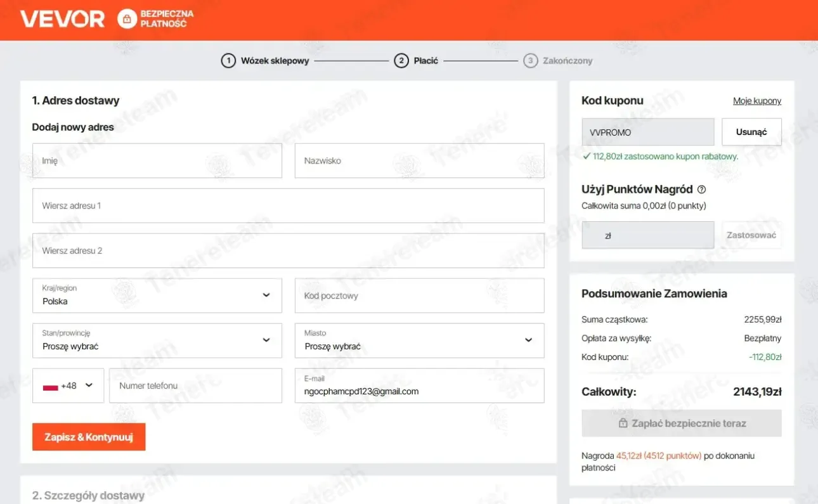Click the total 2143,19zł amount
The width and height of the screenshot is (818, 504).
(757, 392)
